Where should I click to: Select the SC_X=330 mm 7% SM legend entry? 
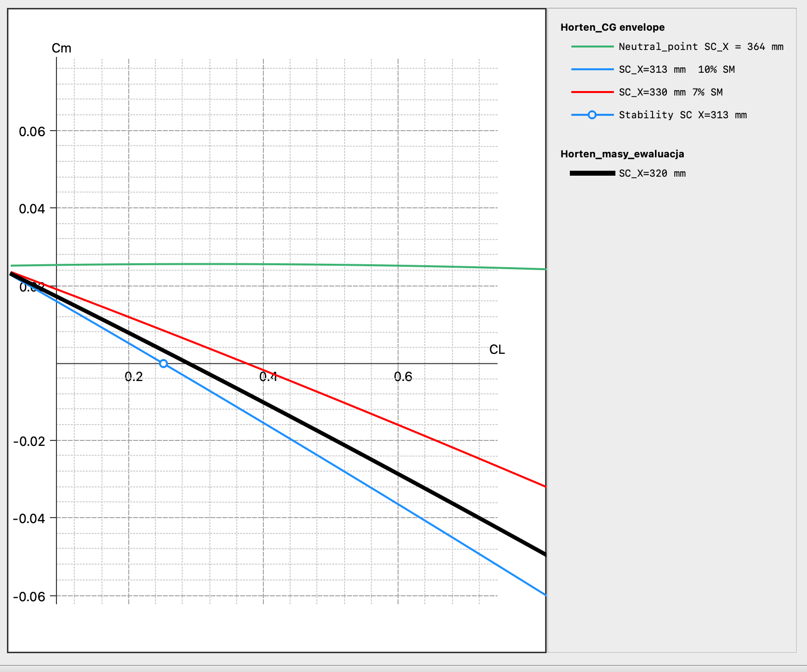pyautogui.click(x=670, y=92)
